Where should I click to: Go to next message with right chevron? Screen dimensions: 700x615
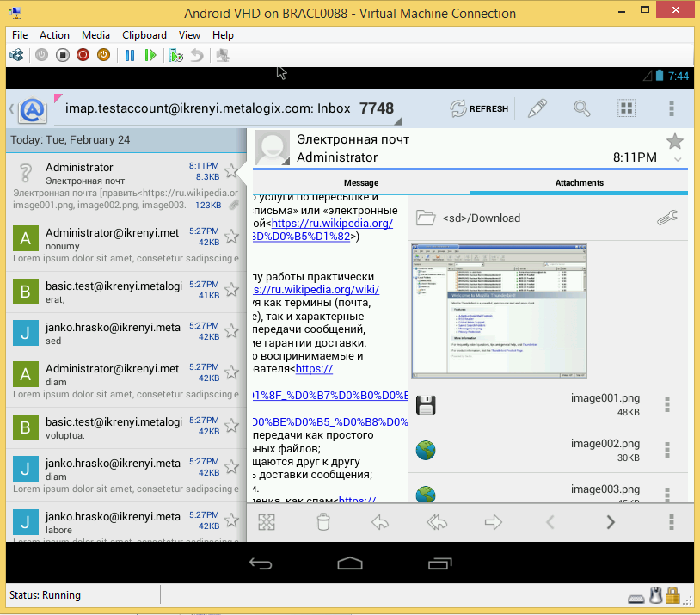click(x=611, y=521)
